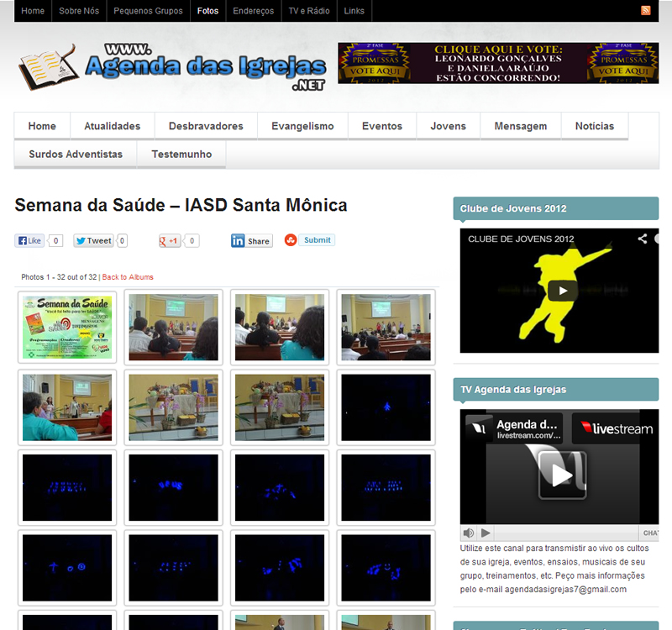Select the Atualidades category tab
Image resolution: width=672 pixels, height=630 pixels.
coord(113,126)
